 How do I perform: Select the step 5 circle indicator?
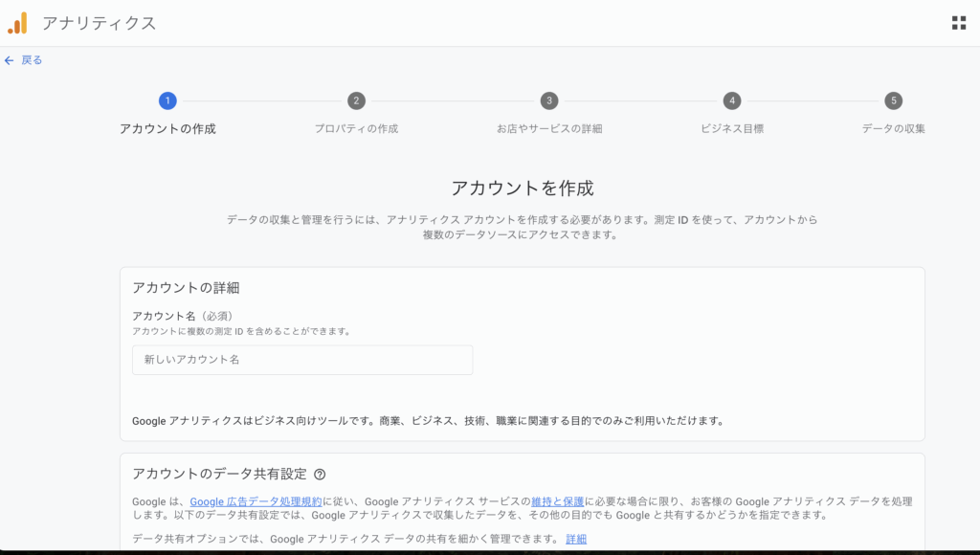click(893, 100)
